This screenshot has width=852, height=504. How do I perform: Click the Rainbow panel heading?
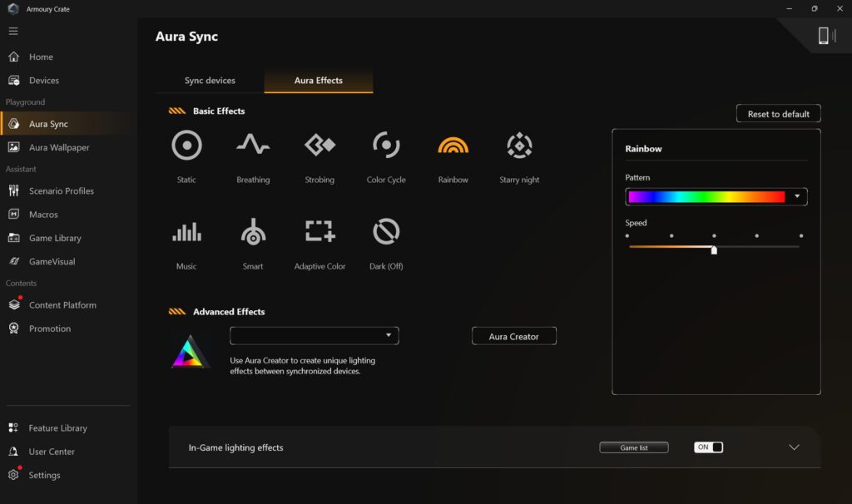[x=643, y=149]
